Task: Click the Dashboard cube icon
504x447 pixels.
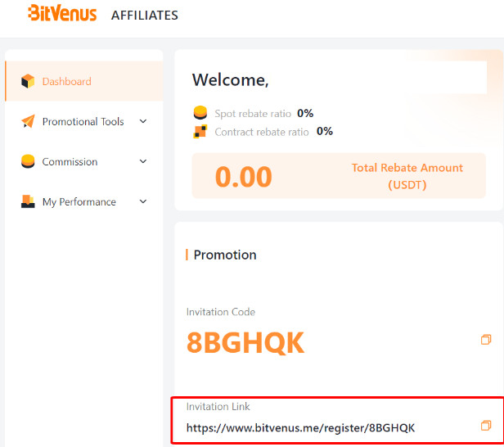Action: (28, 81)
